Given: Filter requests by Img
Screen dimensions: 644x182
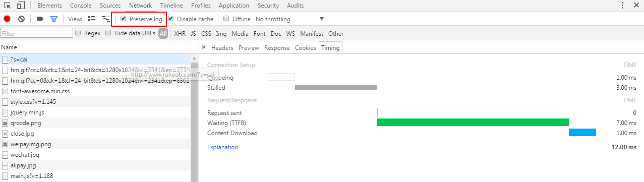Looking at the screenshot, I should [x=221, y=34].
